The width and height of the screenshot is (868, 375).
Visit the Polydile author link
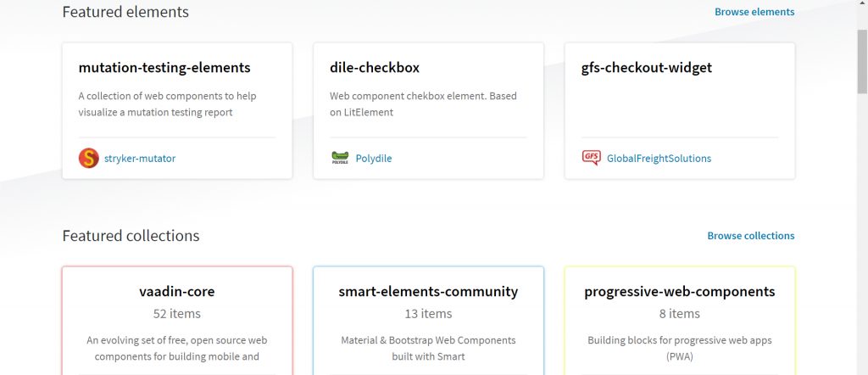pyautogui.click(x=374, y=159)
